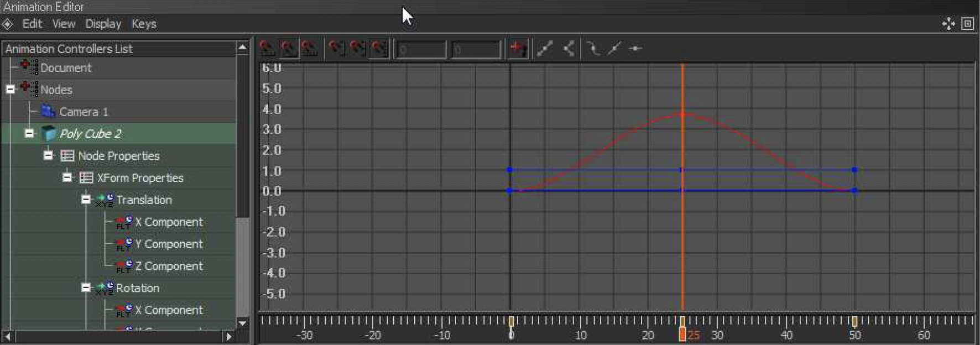Select the Document tree row
980x345 pixels.
point(119,67)
